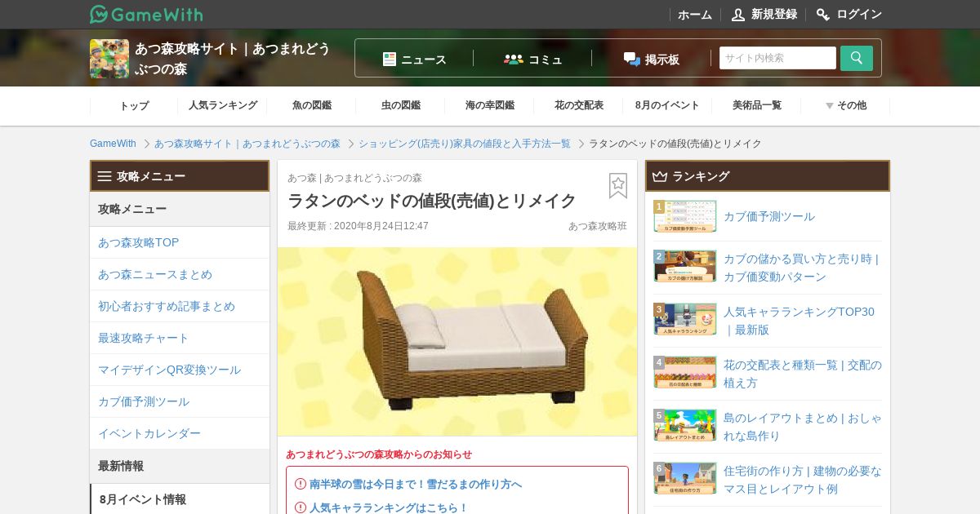Click ショッピング(店売り)家具 breadcrumb link
Screen dimensions: 980x514
pyautogui.click(x=465, y=144)
